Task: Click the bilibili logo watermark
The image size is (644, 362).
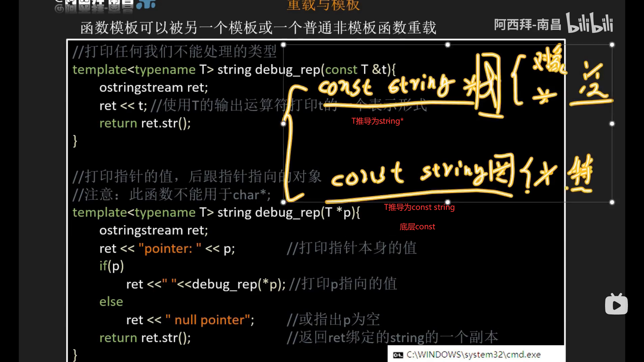Action: tap(589, 23)
